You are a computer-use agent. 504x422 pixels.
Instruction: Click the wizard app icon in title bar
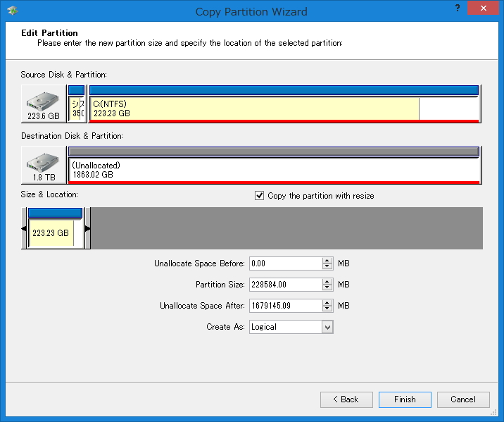tap(13, 11)
